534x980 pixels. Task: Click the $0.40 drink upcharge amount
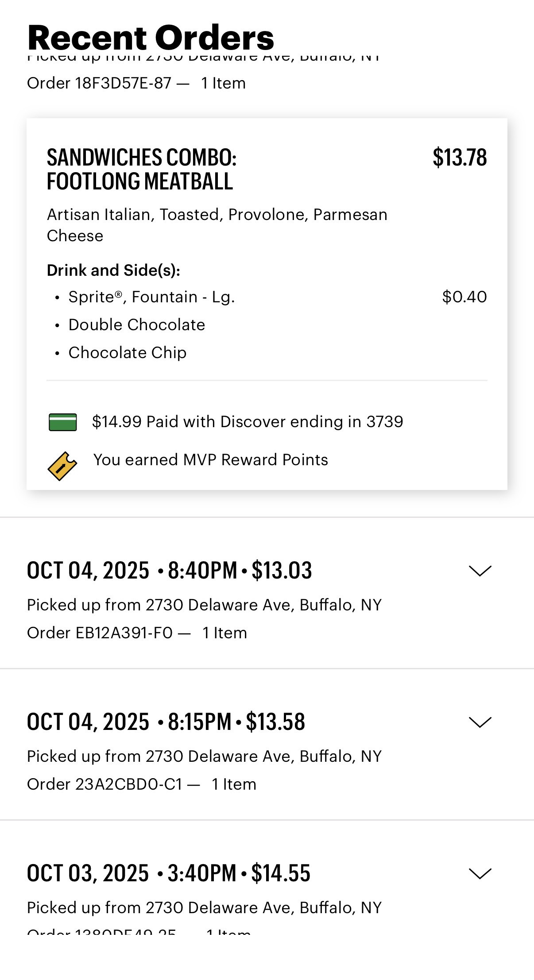point(464,297)
